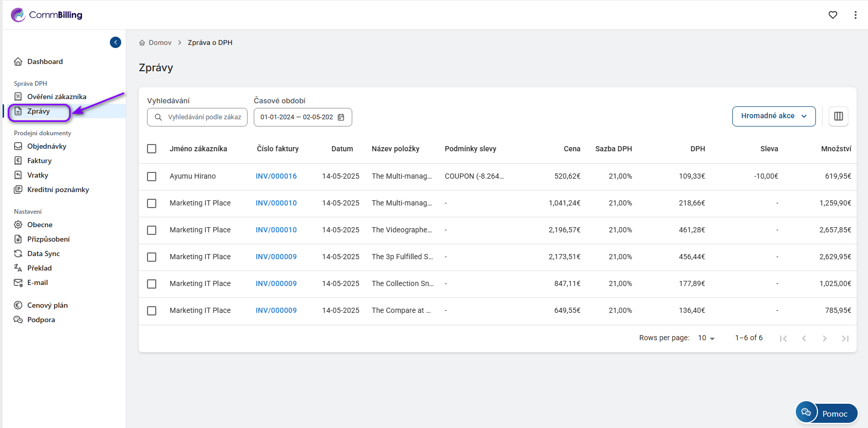Toggle the select-all header checkbox
868x428 pixels.
[152, 149]
